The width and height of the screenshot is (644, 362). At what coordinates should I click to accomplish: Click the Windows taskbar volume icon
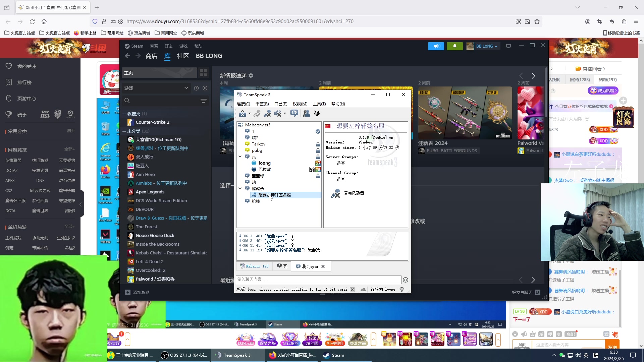click(x=578, y=355)
